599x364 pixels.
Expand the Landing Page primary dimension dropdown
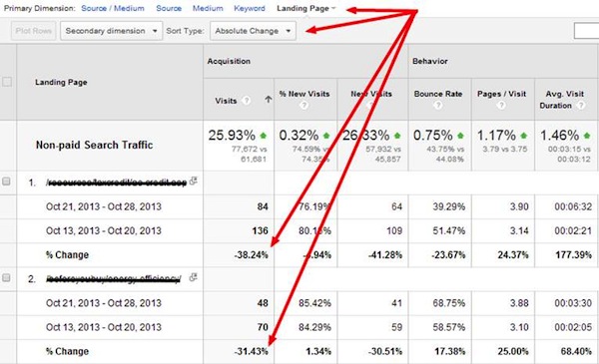point(306,8)
